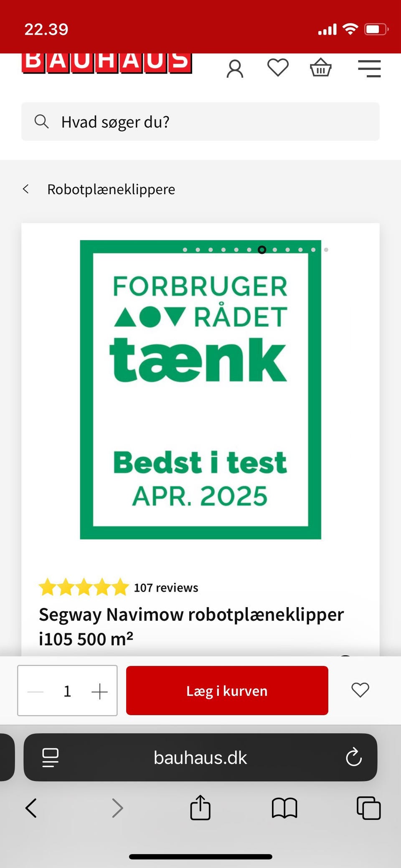Reload the bauhaus.dk page
This screenshot has height=868, width=401.
353,757
